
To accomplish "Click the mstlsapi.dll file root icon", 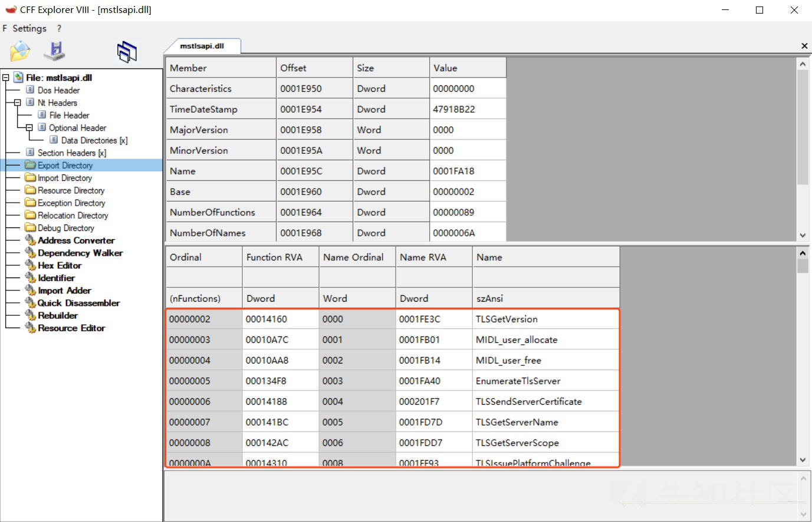I will (x=18, y=77).
